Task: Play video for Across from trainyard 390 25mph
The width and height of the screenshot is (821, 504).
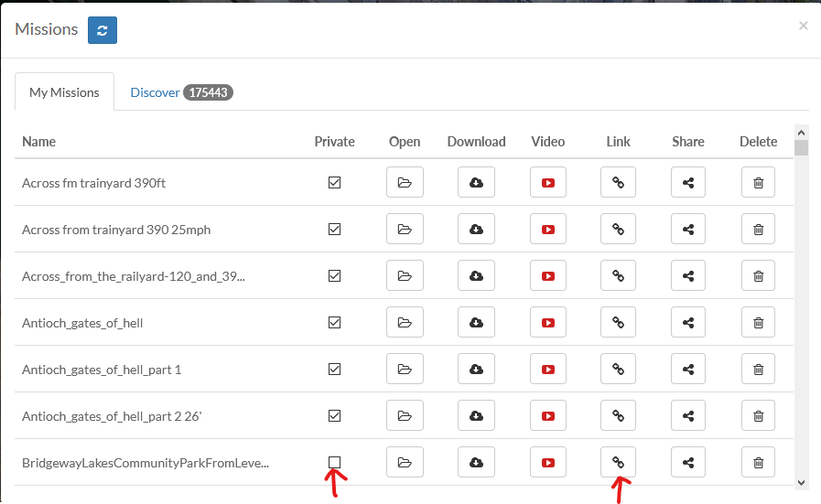Action: point(547,229)
